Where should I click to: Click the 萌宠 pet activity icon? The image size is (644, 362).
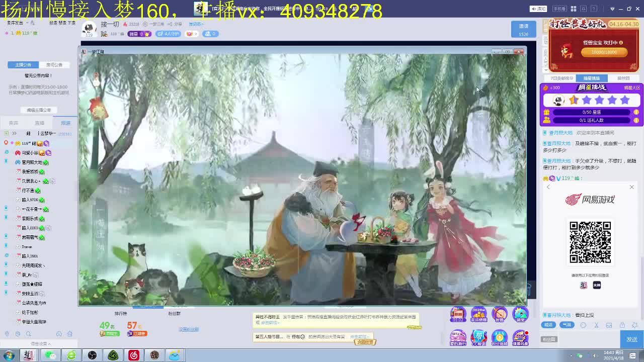coord(520,314)
